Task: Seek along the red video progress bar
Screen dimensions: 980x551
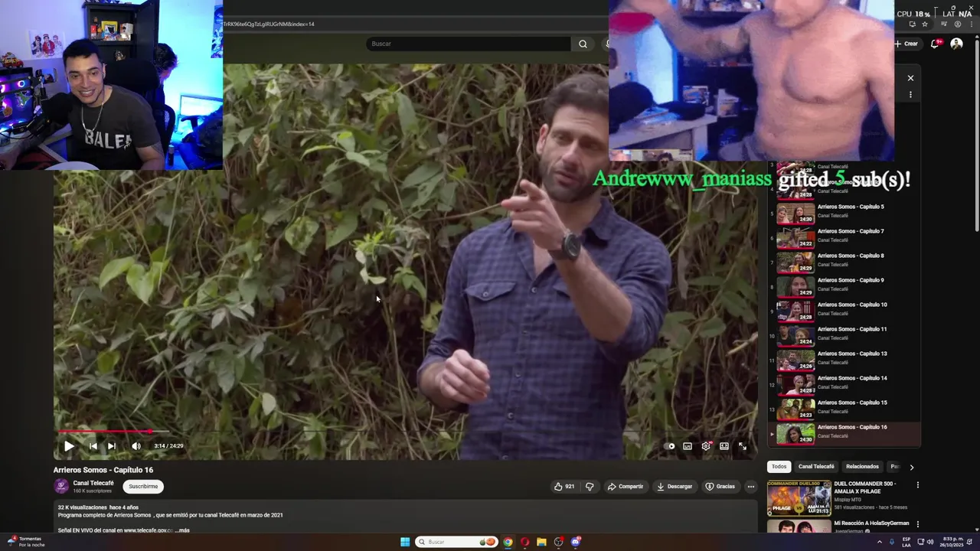Action: tap(406, 432)
